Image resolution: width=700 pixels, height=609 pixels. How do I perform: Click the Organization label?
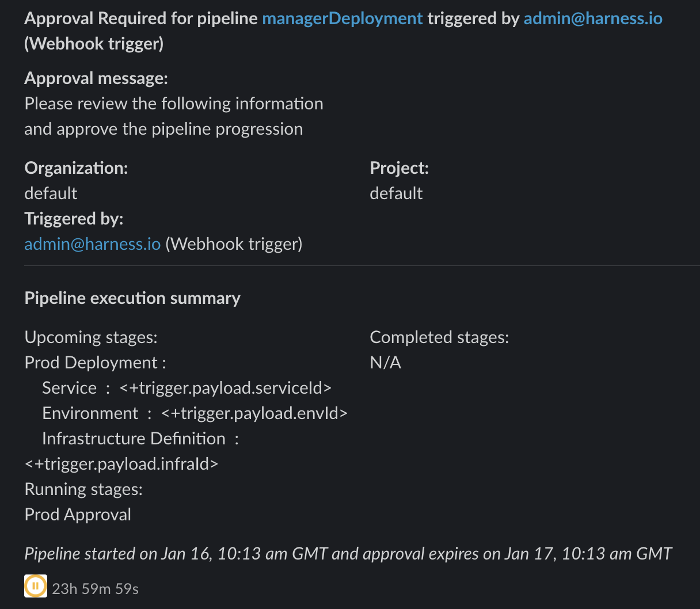tap(76, 168)
